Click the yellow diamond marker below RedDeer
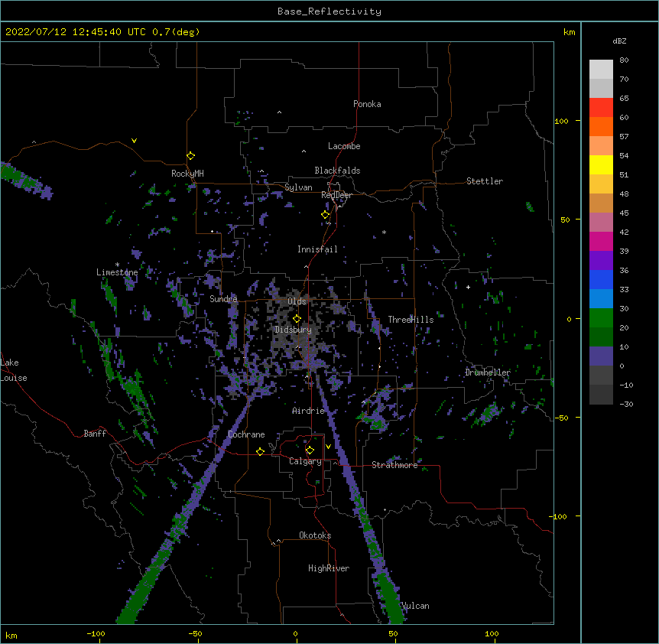This screenshot has height=644, width=659. (326, 215)
